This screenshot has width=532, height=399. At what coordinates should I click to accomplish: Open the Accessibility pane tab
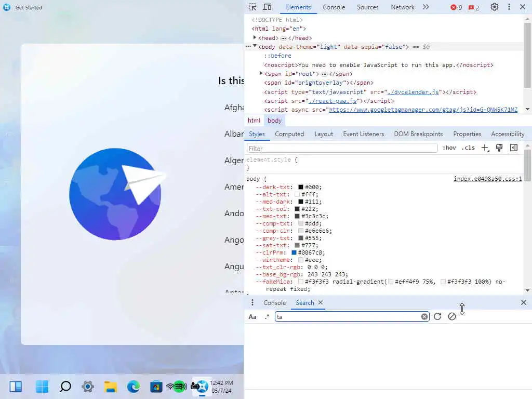(508, 134)
